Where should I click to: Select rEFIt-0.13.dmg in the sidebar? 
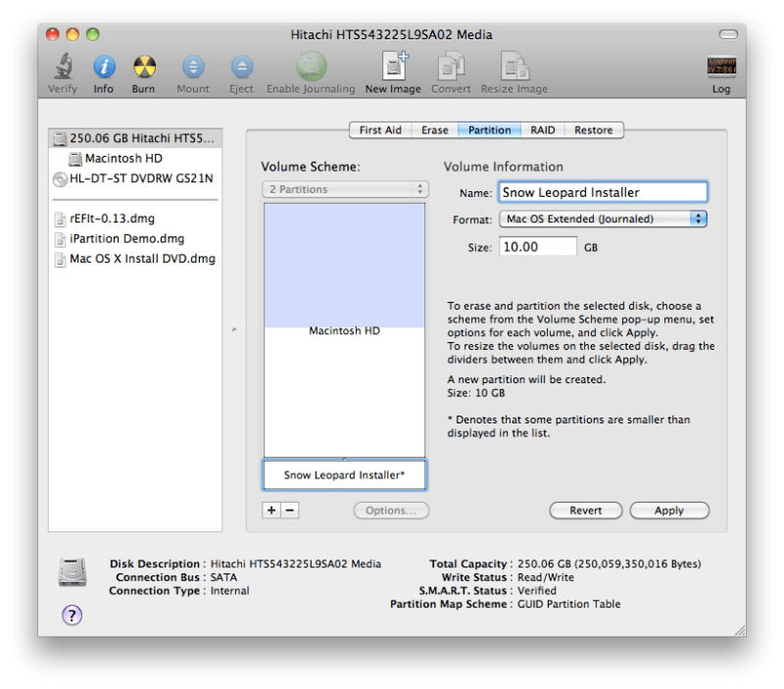(113, 218)
